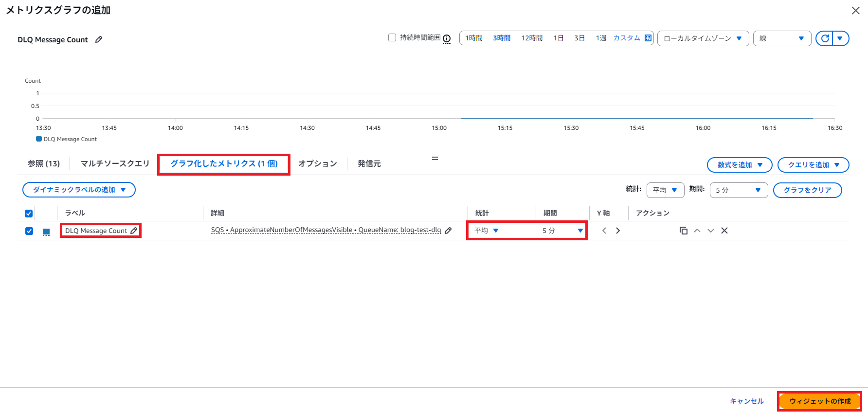This screenshot has width=868, height=413.
Task: Open the custom time range calendar icon
Action: coord(648,38)
